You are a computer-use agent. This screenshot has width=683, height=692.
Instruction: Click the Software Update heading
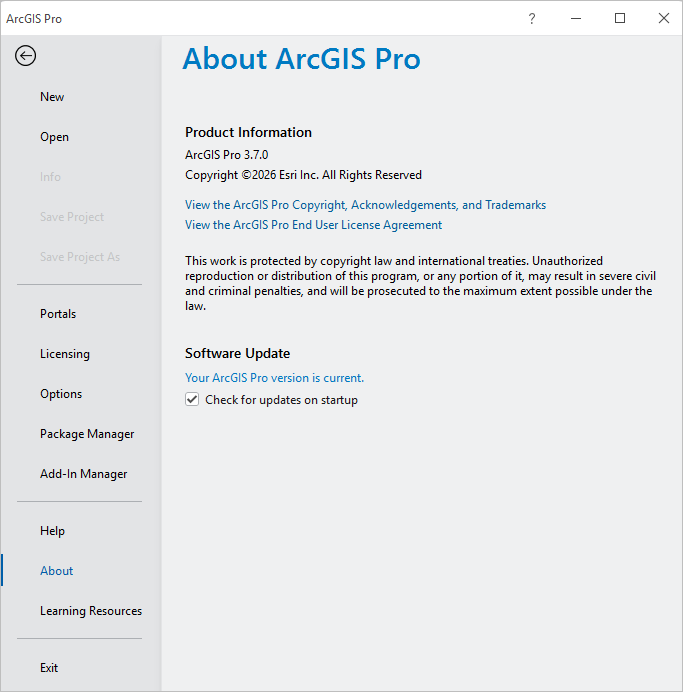pos(237,354)
